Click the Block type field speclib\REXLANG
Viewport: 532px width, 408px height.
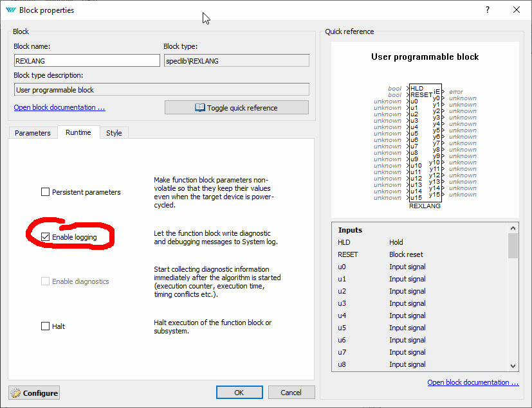point(237,61)
